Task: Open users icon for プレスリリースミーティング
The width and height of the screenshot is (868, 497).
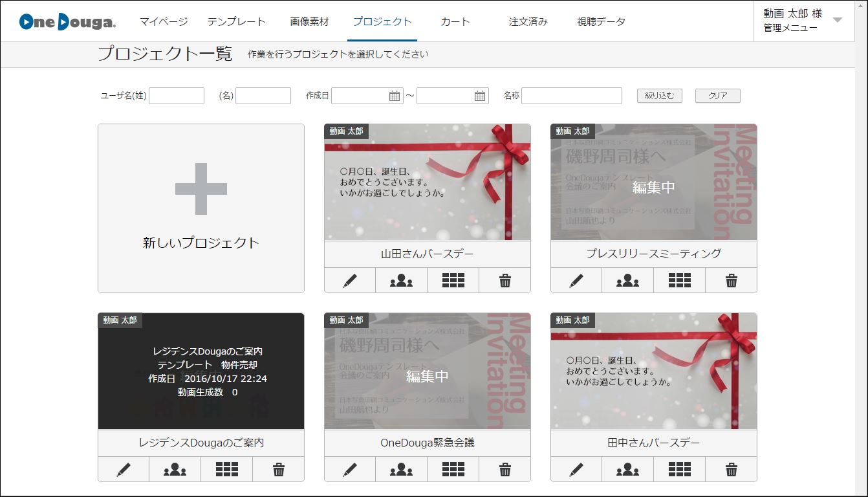Action: [628, 281]
